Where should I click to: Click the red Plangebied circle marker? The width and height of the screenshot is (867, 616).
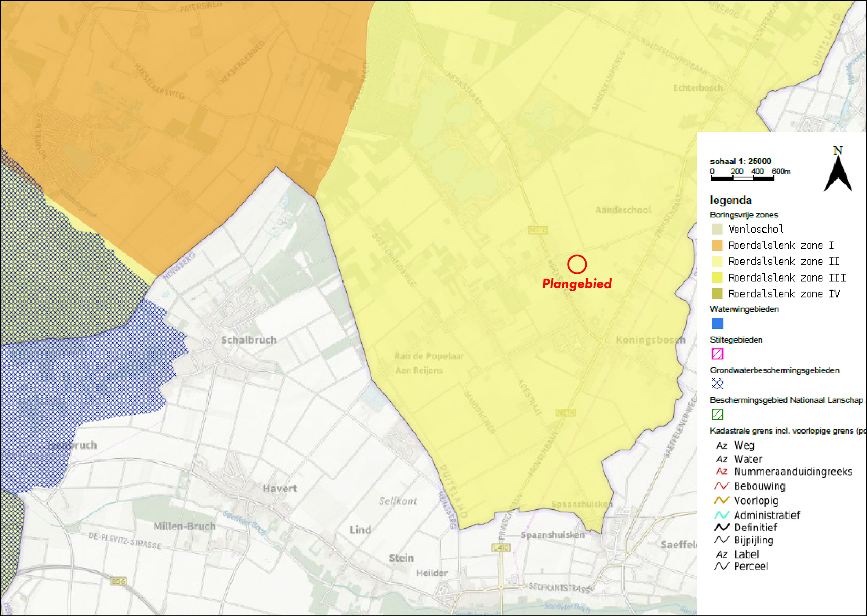(577, 264)
